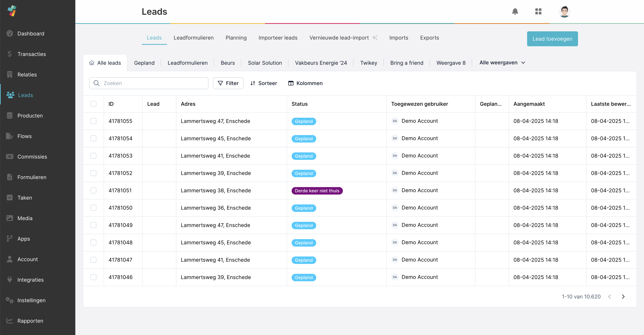The width and height of the screenshot is (644, 335).
Task: Open the Sorteer sorting options
Action: pyautogui.click(x=263, y=83)
